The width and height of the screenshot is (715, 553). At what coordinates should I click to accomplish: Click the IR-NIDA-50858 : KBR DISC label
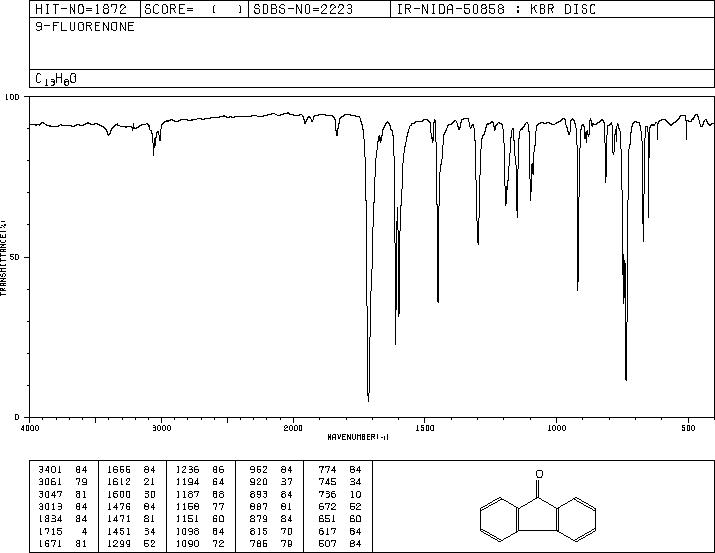496,9
